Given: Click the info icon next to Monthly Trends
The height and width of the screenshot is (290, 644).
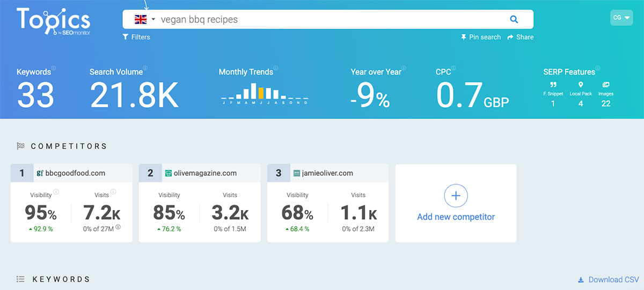Looking at the screenshot, I should click(276, 69).
